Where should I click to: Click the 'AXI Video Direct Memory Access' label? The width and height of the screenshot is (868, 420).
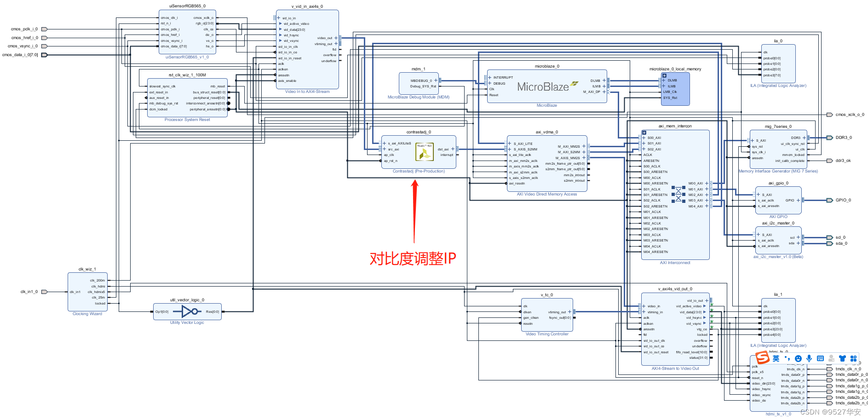[x=547, y=194]
